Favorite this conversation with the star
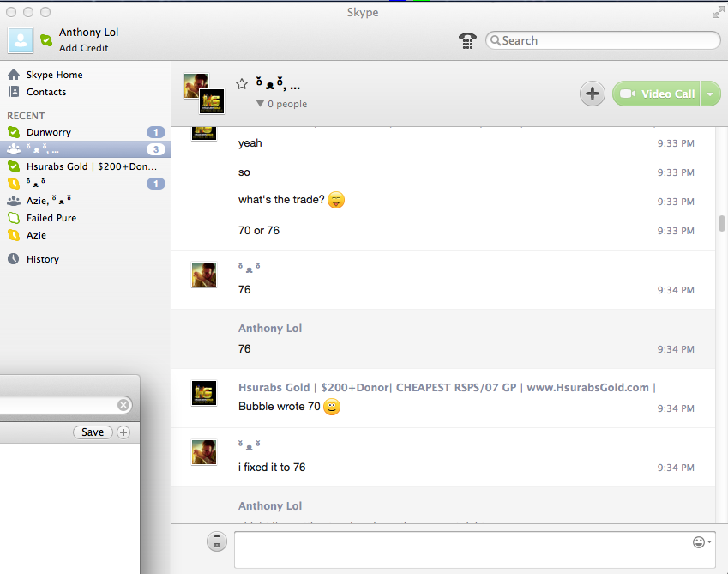 tap(242, 84)
